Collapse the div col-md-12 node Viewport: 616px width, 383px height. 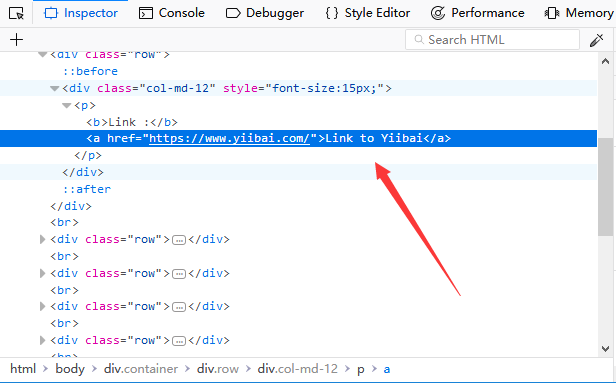55,88
